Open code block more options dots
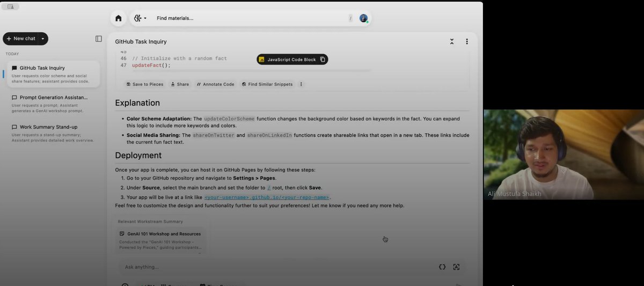This screenshot has width=644, height=286. 301,84
